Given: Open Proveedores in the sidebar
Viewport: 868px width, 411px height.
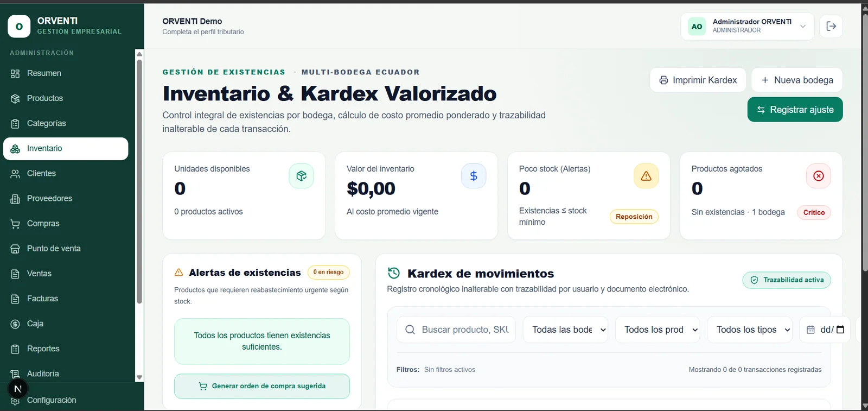Looking at the screenshot, I should 66,198.
